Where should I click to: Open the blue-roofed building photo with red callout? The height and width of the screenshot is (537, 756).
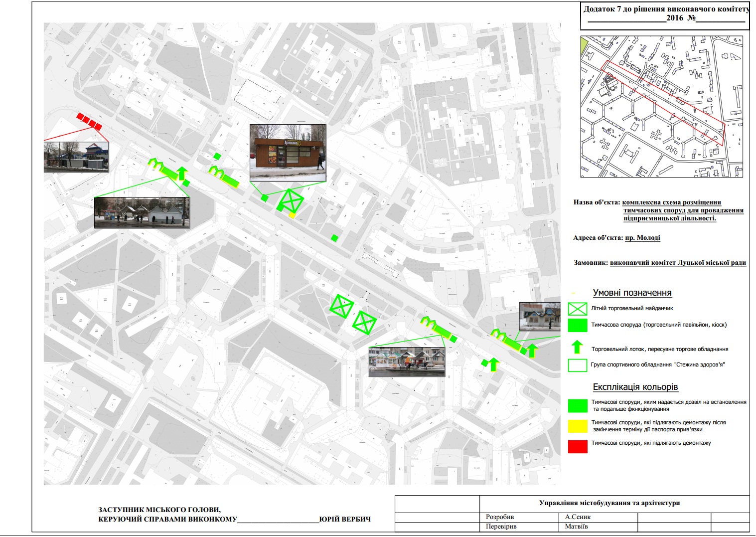tap(76, 157)
